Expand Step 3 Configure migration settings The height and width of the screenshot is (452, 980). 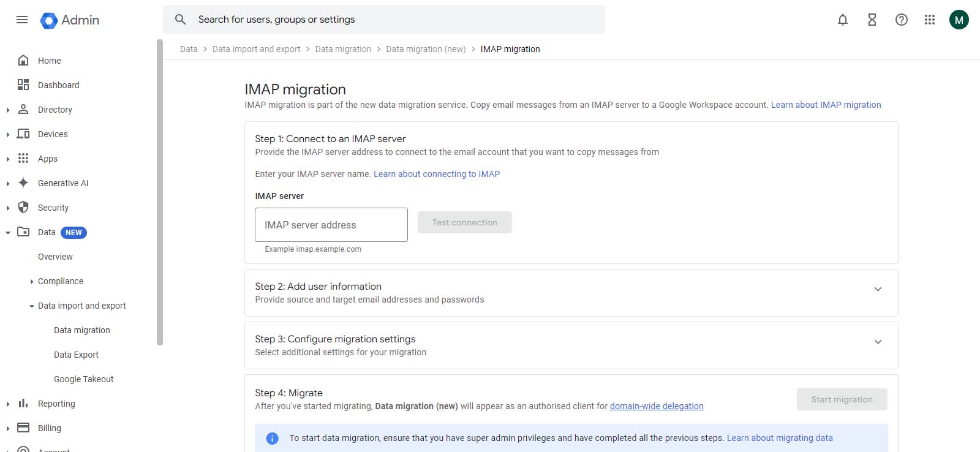click(x=878, y=342)
